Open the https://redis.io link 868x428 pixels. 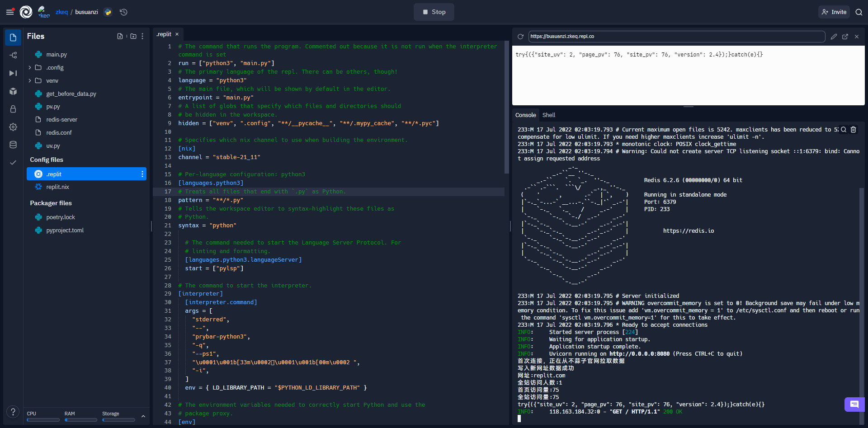pyautogui.click(x=689, y=230)
